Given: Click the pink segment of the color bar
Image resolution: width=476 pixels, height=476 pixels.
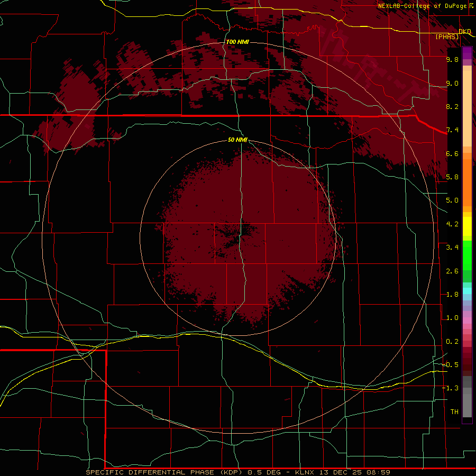Looking at the screenshot, I should coord(467,321).
